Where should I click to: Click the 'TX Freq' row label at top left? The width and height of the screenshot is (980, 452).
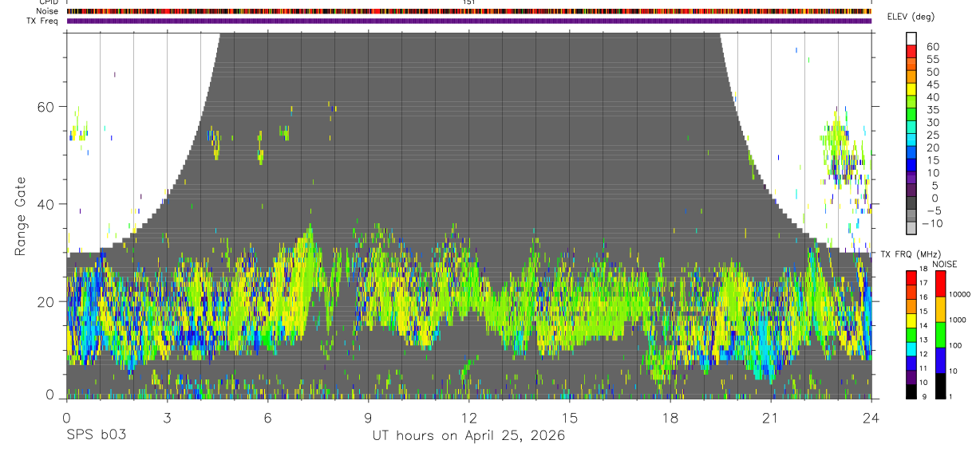coord(43,21)
